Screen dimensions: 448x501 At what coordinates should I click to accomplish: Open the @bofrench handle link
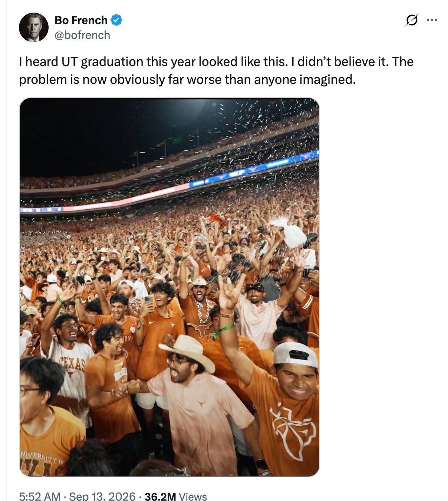[82, 35]
